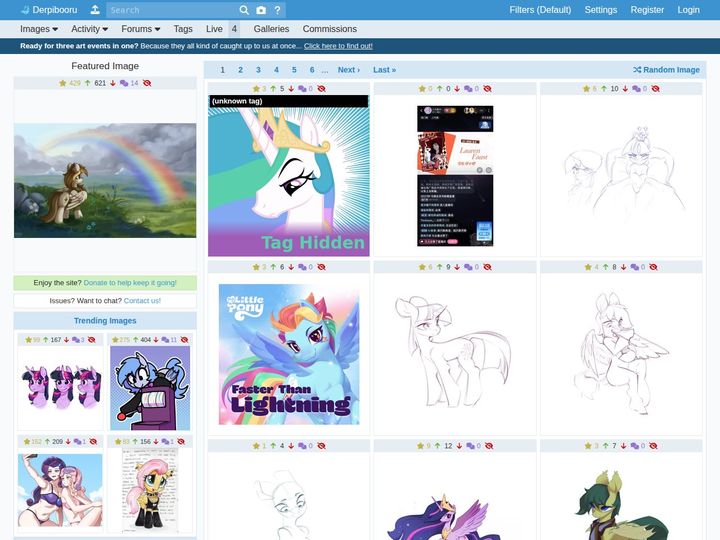Downvote the Tag Hidden Celestia image
The height and width of the screenshot is (540, 720).
point(291,89)
